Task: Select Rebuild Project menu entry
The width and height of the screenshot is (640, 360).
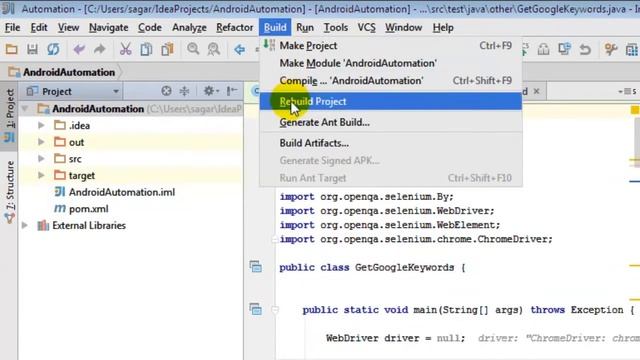Action: pyautogui.click(x=391, y=101)
